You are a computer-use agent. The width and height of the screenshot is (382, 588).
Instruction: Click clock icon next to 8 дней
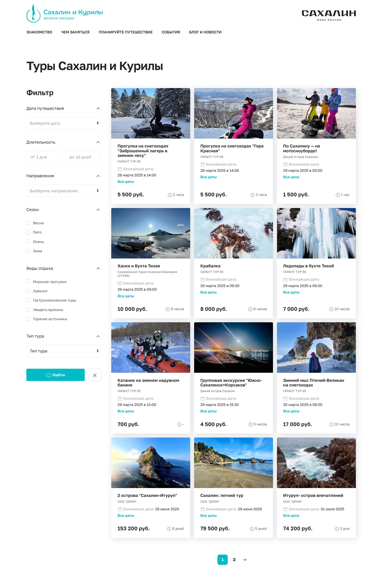point(169,529)
